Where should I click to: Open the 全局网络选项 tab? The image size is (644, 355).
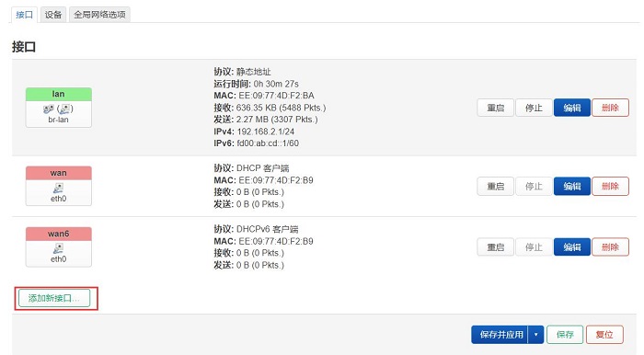click(99, 15)
